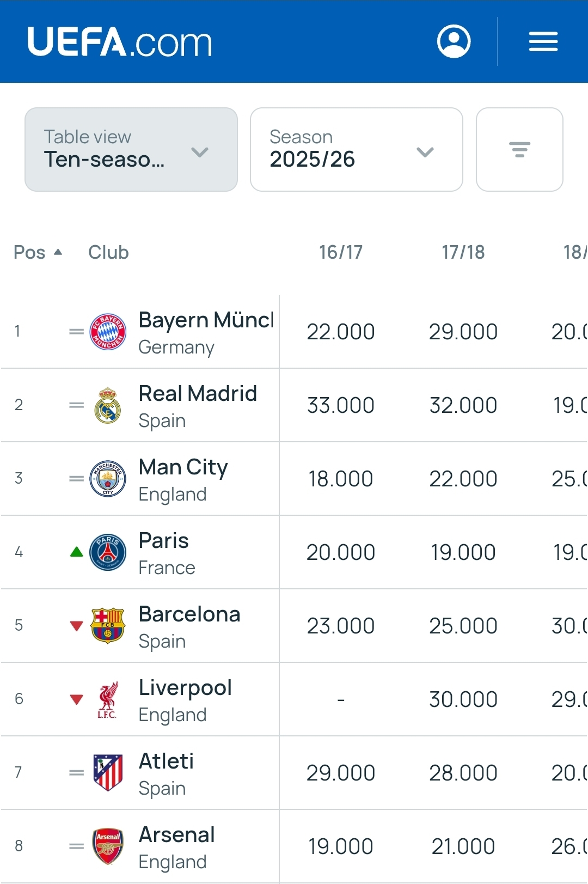
Task: Click the Real Madrid club crest
Action: tap(108, 405)
